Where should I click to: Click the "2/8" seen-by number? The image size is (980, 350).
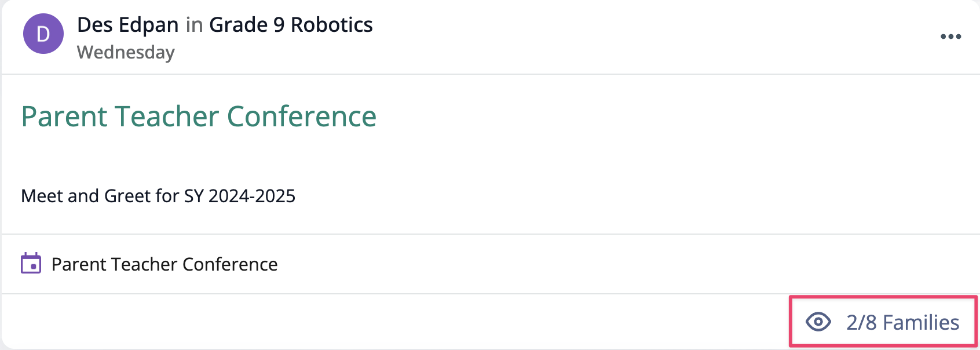click(x=862, y=322)
